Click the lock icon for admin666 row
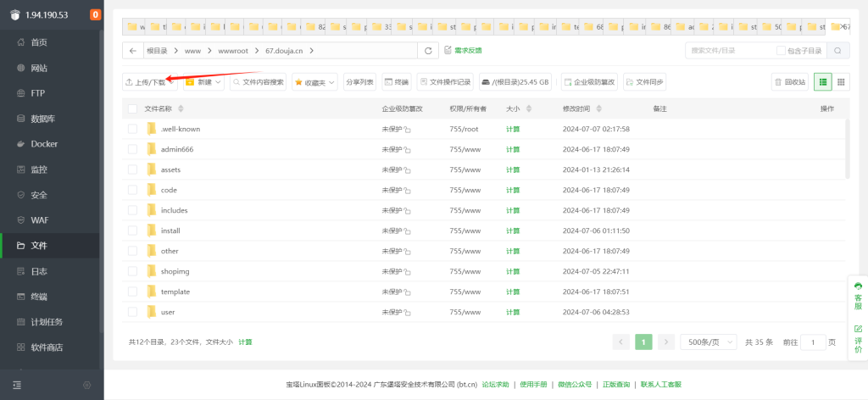Viewport: 868px width, 400px height. coord(407,150)
